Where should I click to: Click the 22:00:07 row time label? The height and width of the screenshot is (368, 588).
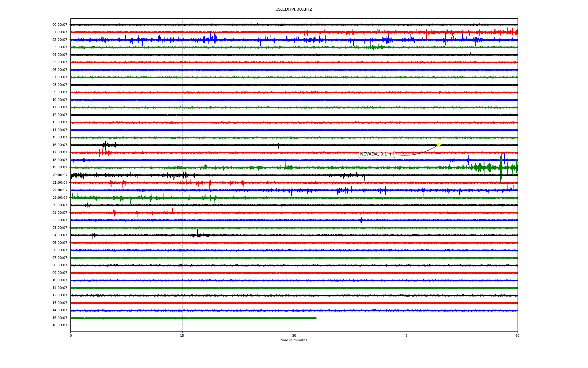pos(60,190)
